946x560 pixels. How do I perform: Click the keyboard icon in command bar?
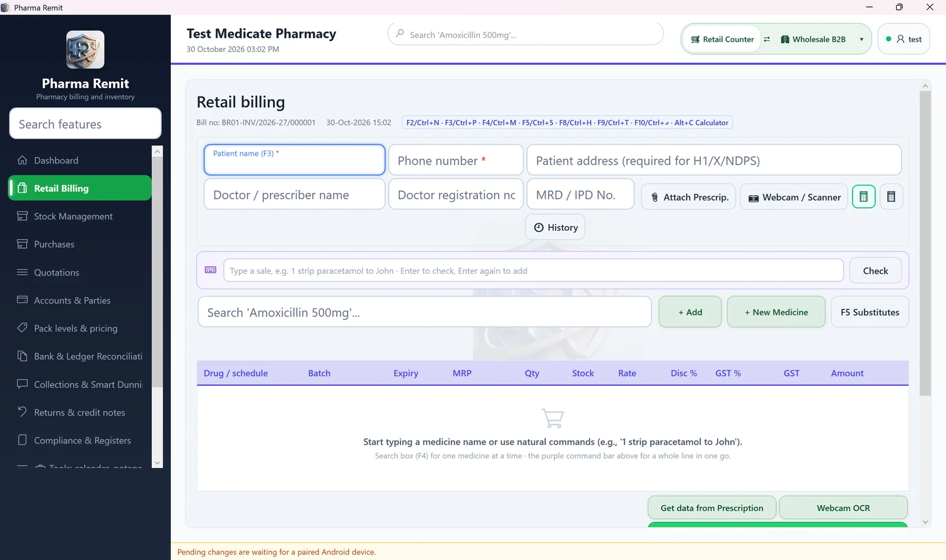point(211,270)
